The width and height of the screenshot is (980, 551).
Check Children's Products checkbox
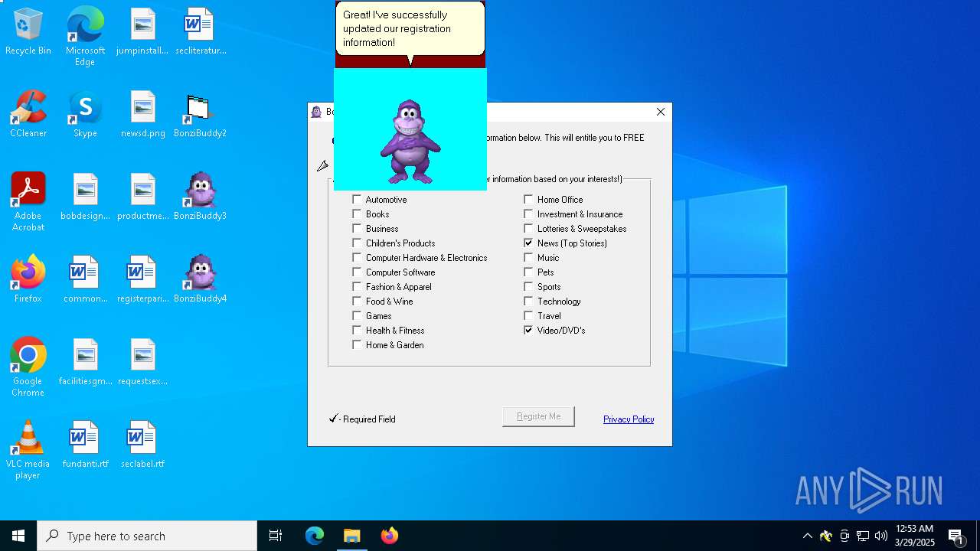tap(357, 243)
